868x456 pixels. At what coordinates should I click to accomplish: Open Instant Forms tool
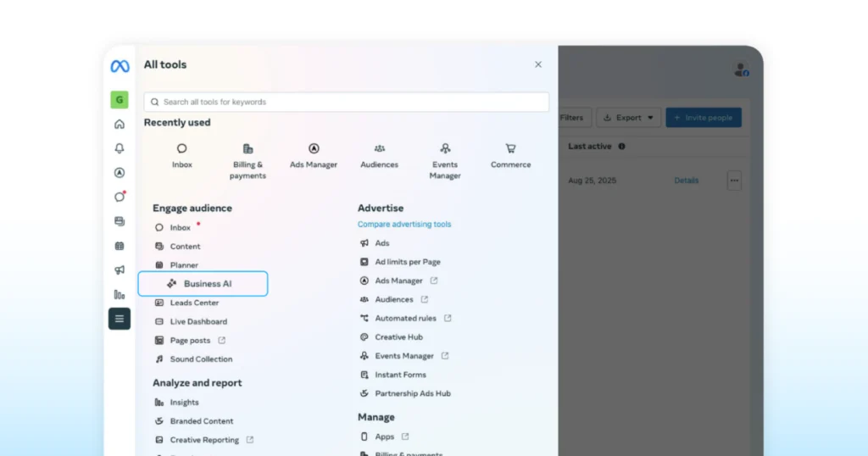coord(400,375)
